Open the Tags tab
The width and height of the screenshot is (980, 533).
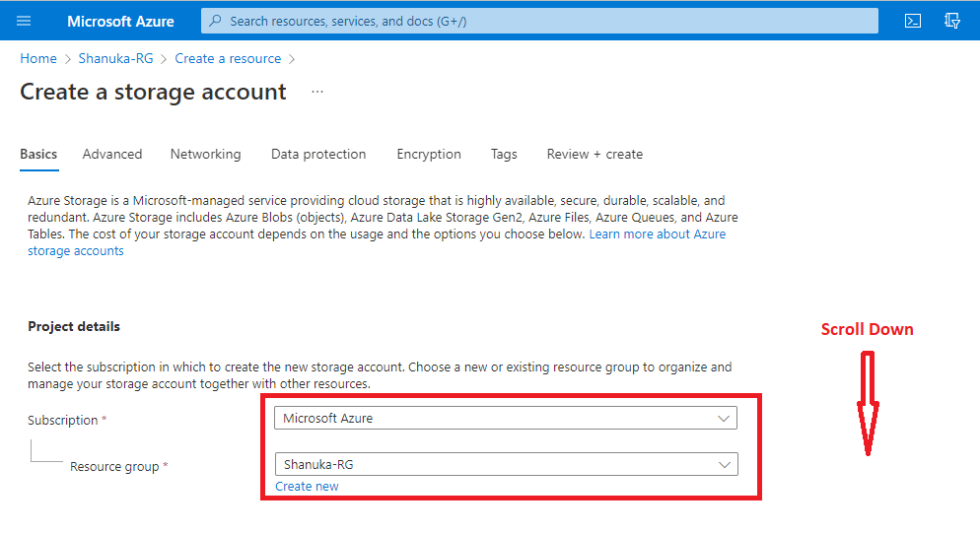pyautogui.click(x=504, y=155)
